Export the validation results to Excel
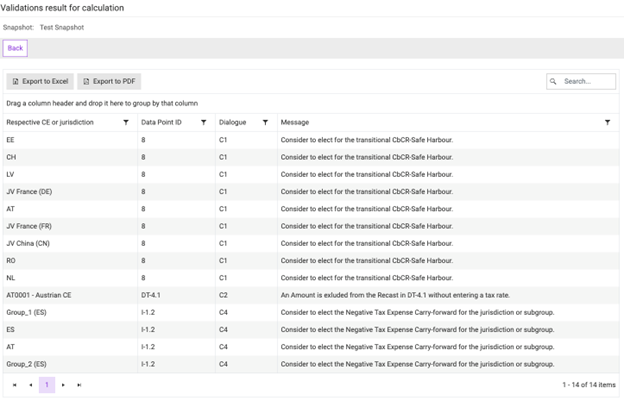 (x=39, y=81)
